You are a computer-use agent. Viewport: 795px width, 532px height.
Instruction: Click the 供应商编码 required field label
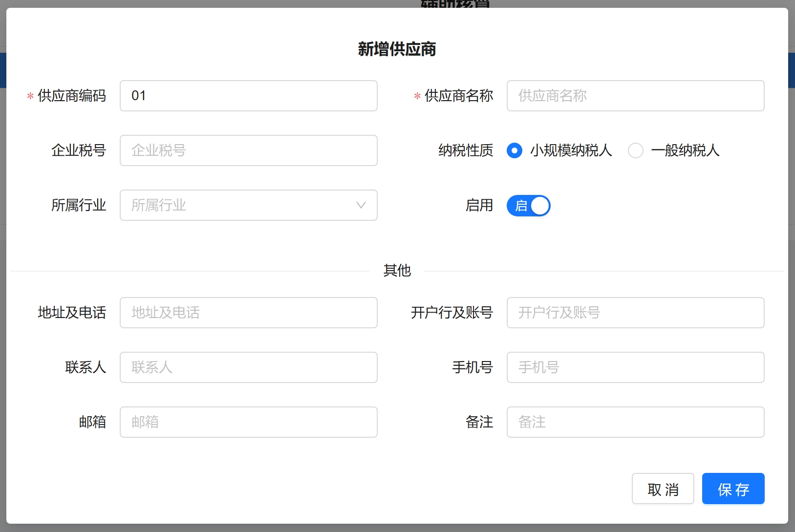(x=71, y=96)
